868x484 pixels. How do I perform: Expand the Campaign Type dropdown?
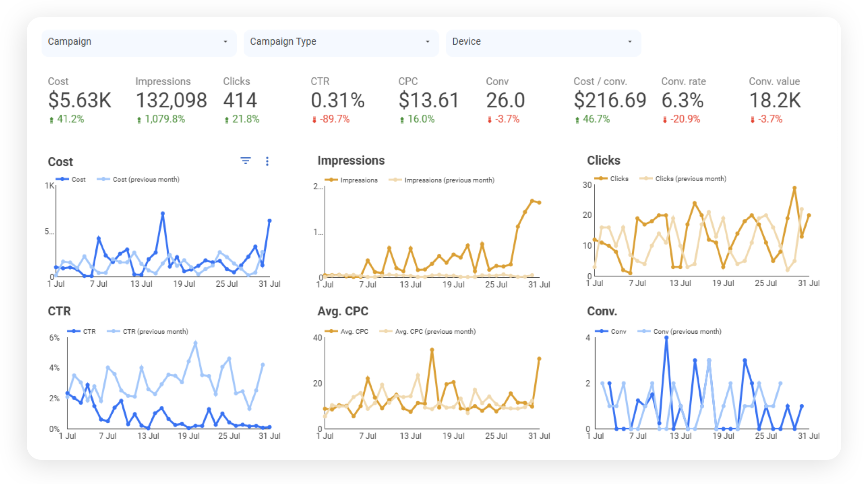(341, 42)
